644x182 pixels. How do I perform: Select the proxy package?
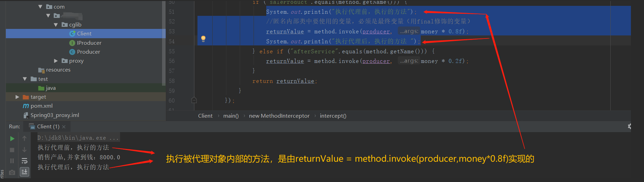[76, 61]
